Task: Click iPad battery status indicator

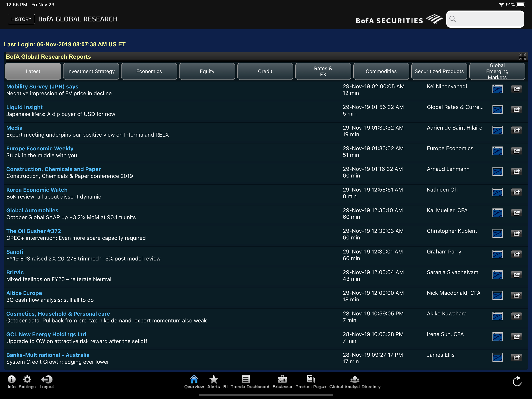Action: pyautogui.click(x=521, y=4)
